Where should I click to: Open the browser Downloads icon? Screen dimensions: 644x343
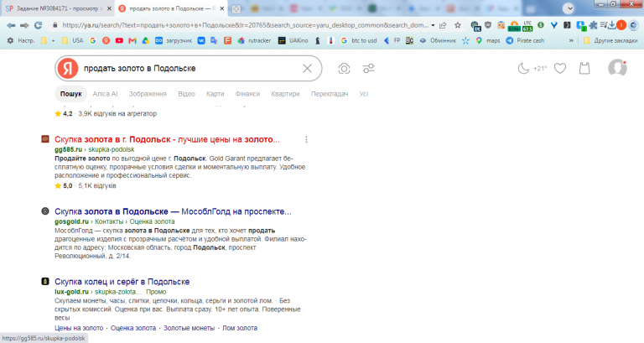(x=612, y=25)
